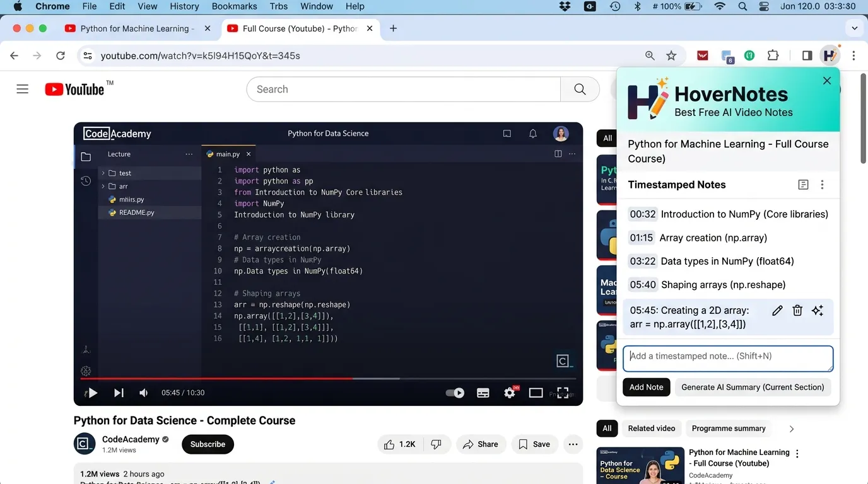The image size is (868, 484).
Task: Open Control Center in menu bar
Action: 764,6
